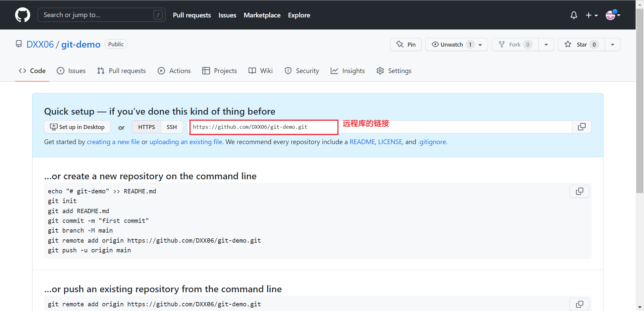This screenshot has width=644, height=311.
Task: Open the GitHub home logo
Action: point(22,15)
